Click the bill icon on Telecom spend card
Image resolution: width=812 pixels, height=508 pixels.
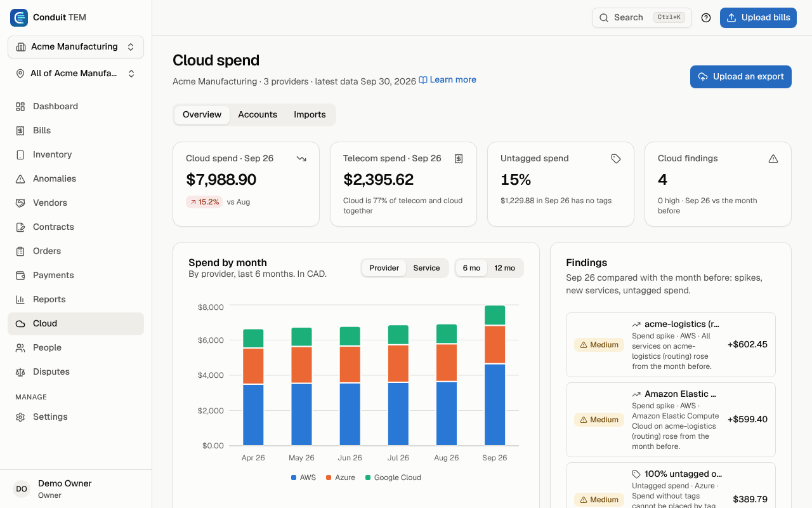pyautogui.click(x=459, y=159)
